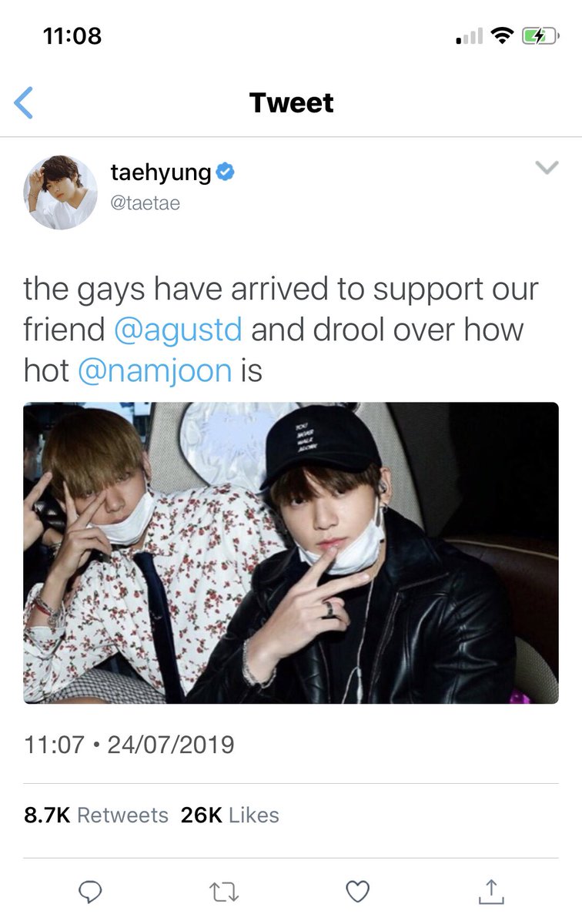Viewport: 582px width, 924px height.
Task: Like the tweet with the heart icon
Action: click(357, 892)
